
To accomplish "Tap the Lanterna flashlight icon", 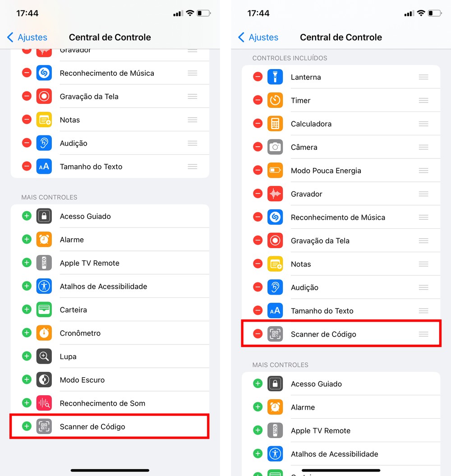I will (275, 77).
